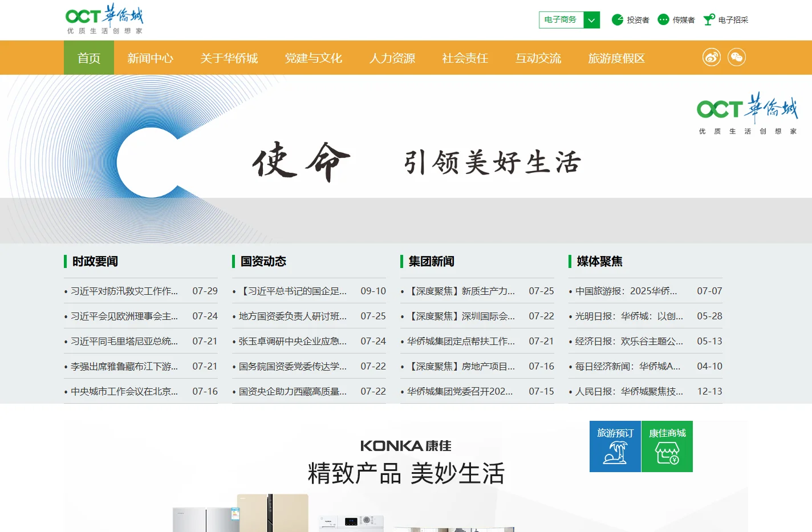
Task: Open news 【深度聚焦】新质生产力...
Action: (461, 291)
